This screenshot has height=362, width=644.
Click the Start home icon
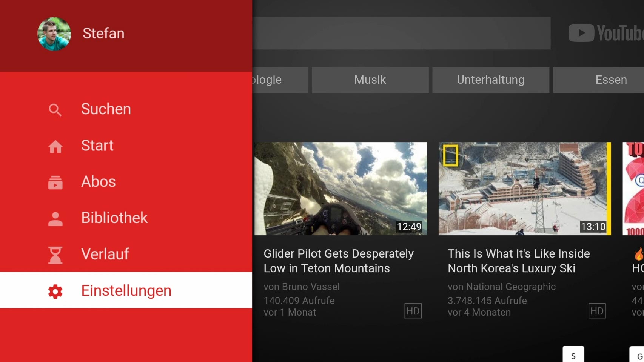55,146
